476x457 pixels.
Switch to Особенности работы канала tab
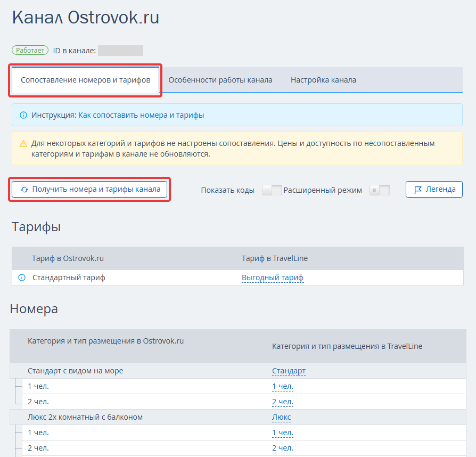(x=220, y=80)
